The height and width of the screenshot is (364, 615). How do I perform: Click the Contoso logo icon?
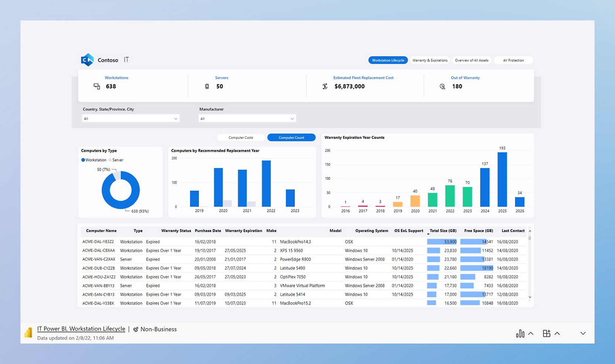88,60
